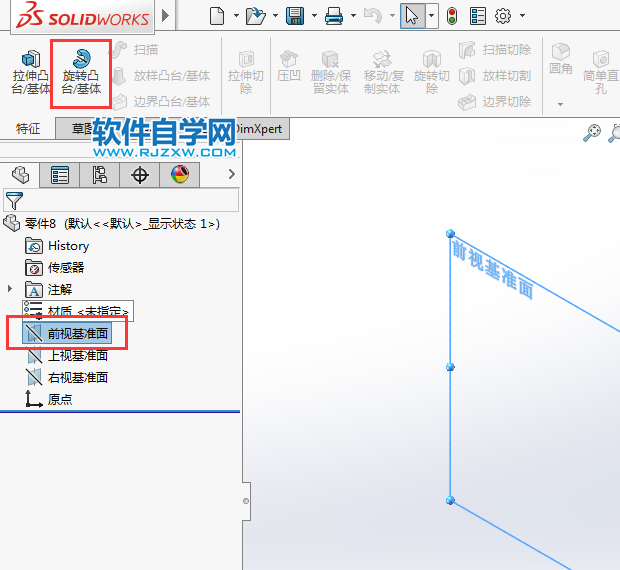Screen dimensions: 620x570
Task: Click 放样切割 lofted cut tool
Action: tap(495, 76)
